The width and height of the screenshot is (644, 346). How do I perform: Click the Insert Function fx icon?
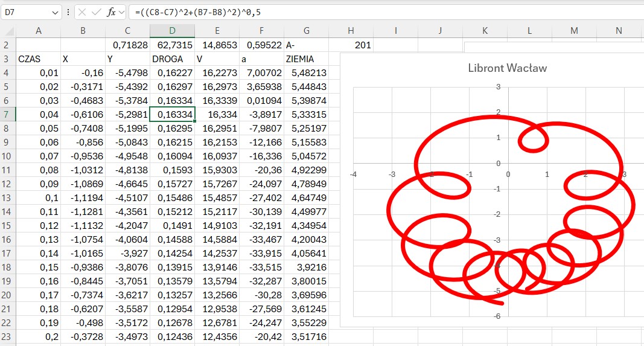110,12
